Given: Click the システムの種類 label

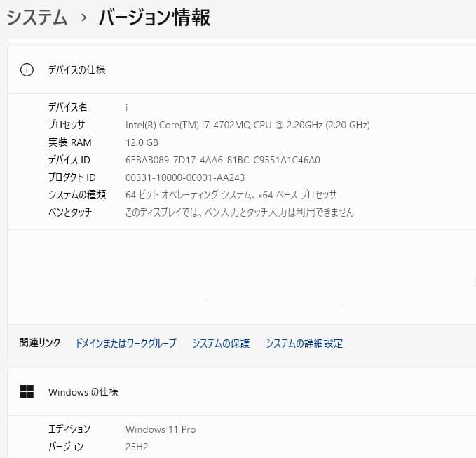Looking at the screenshot, I should (x=77, y=195).
